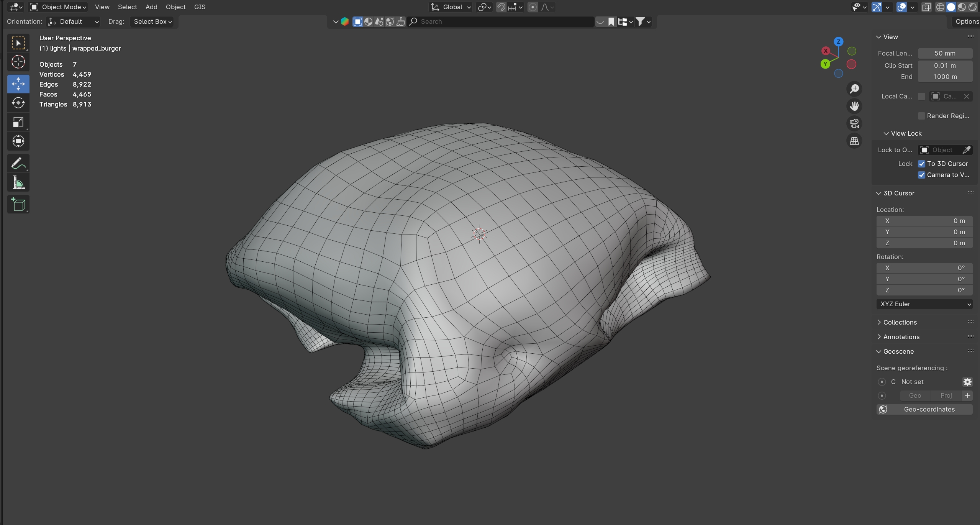Activate the Scale tool
The height and width of the screenshot is (525, 980).
coord(18,122)
